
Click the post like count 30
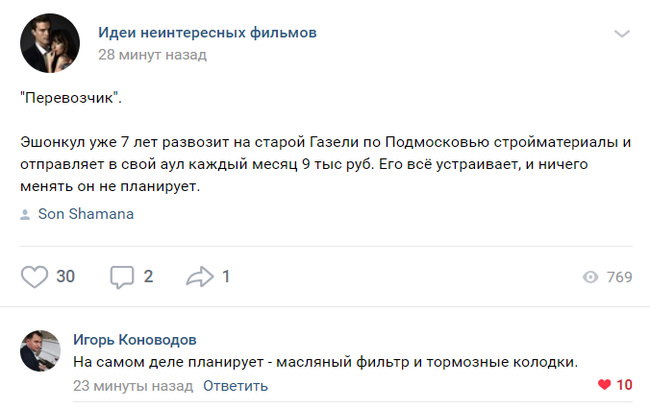tap(65, 276)
